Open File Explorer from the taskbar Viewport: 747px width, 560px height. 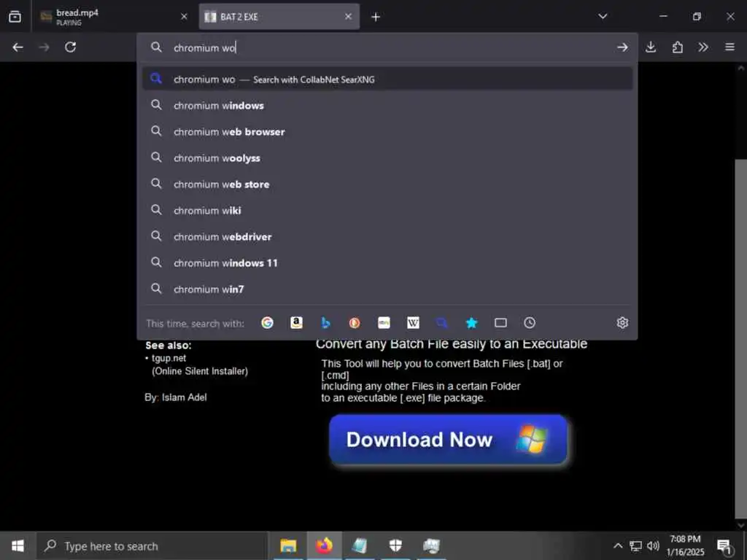pyautogui.click(x=288, y=545)
